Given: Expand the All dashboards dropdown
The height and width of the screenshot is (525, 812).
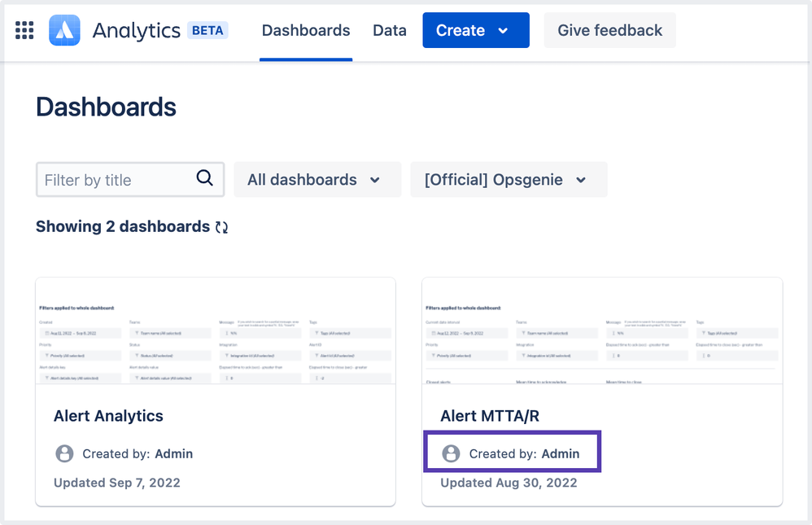Looking at the screenshot, I should 317,179.
